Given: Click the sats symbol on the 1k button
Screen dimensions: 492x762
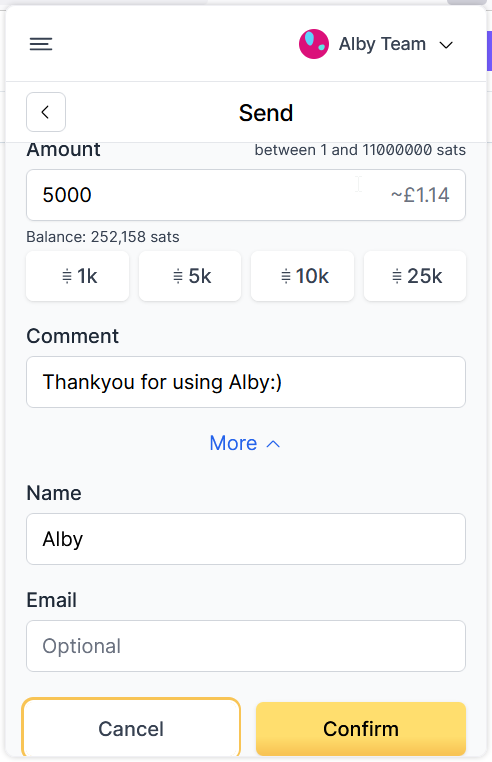Looking at the screenshot, I should (67, 277).
